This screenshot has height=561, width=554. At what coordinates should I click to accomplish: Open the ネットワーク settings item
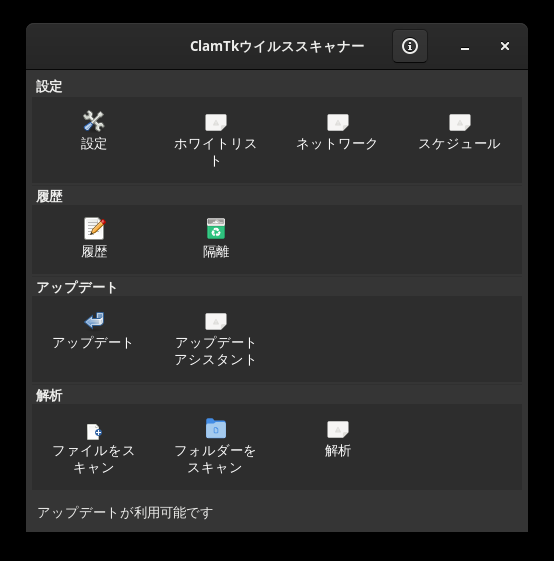(337, 123)
